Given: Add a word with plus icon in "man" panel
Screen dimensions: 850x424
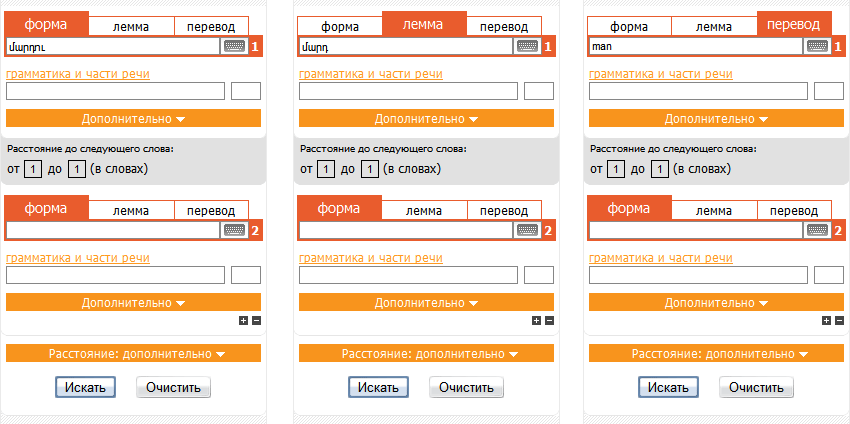Looking at the screenshot, I should tap(826, 320).
